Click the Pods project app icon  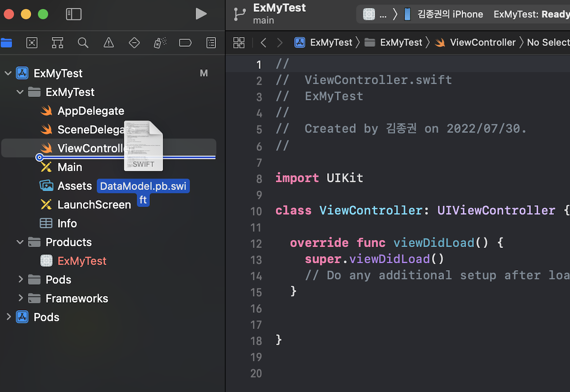point(22,317)
